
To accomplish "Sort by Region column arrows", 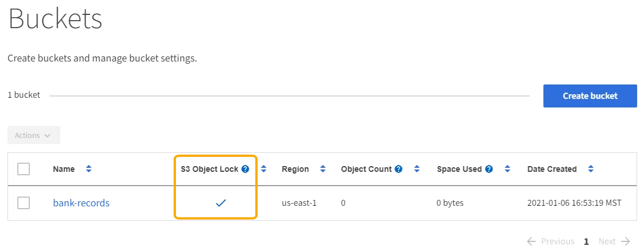I will (x=323, y=169).
